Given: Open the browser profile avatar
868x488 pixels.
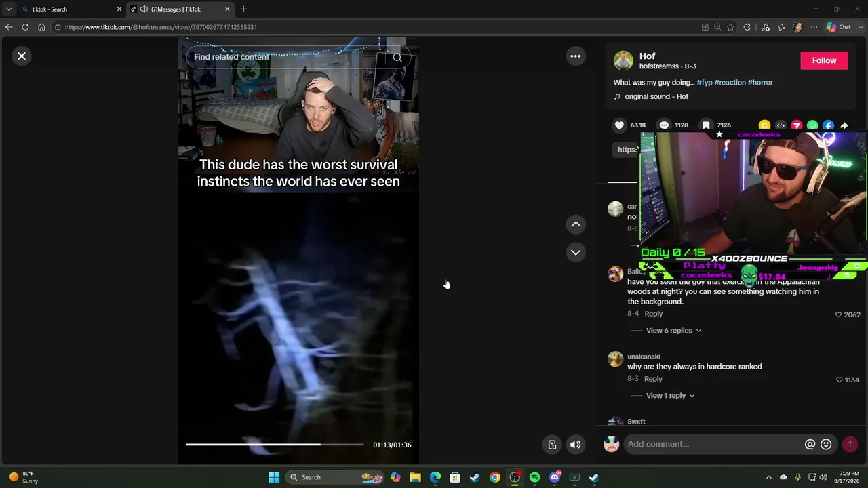Looking at the screenshot, I should click(x=797, y=27).
